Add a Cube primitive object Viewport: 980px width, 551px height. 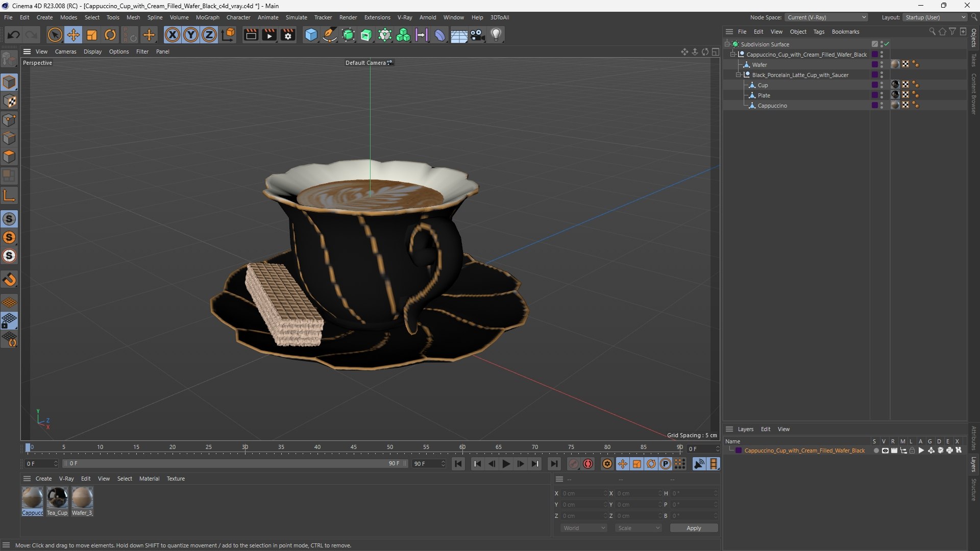[x=311, y=35]
